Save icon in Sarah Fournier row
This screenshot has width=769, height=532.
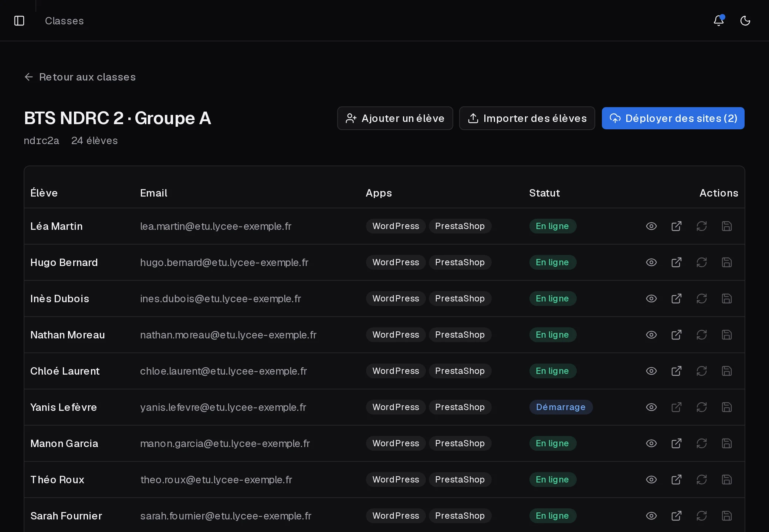(x=727, y=516)
